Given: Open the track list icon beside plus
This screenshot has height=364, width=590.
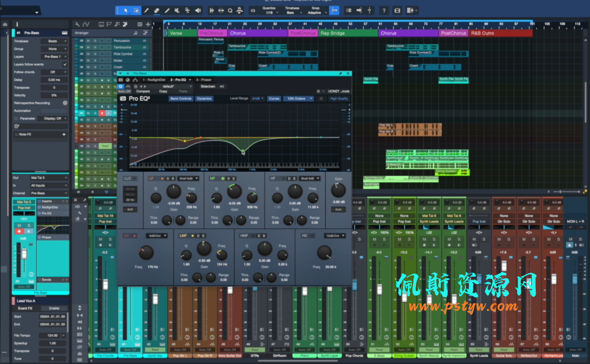Looking at the screenshot, I should pos(139,25).
